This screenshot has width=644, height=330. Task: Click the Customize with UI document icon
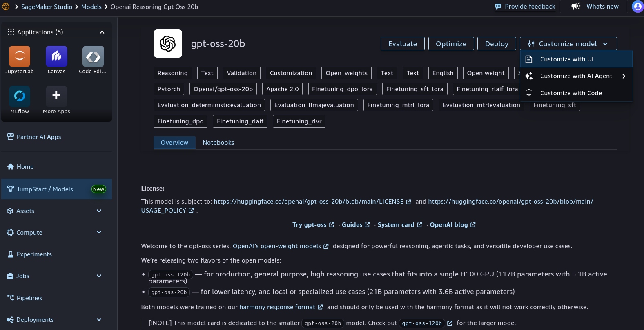[529, 59]
